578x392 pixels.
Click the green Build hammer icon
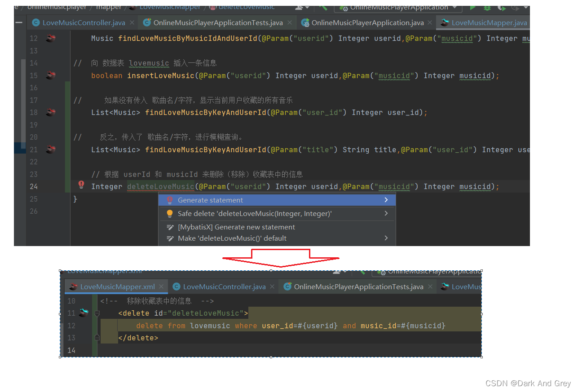pyautogui.click(x=323, y=8)
